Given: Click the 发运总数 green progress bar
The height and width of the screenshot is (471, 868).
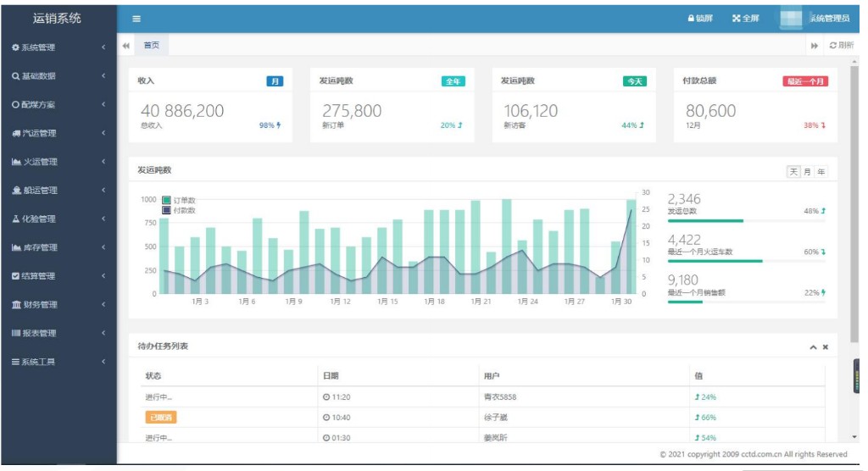Looking at the screenshot, I should pyautogui.click(x=705, y=220).
